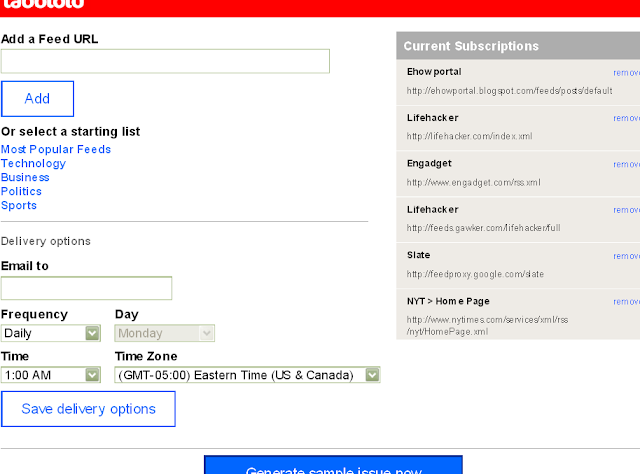Click the engadget.com/rss.xml URL text
The width and height of the screenshot is (640, 474).
(473, 182)
